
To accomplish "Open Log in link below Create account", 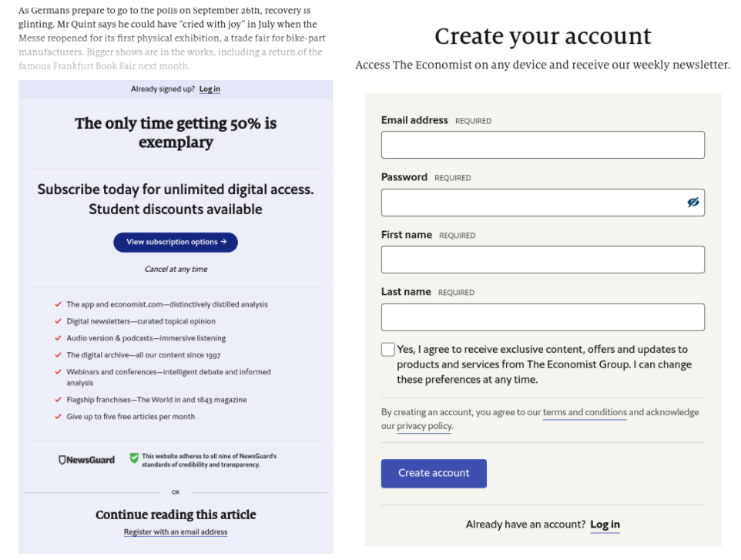I will point(605,525).
